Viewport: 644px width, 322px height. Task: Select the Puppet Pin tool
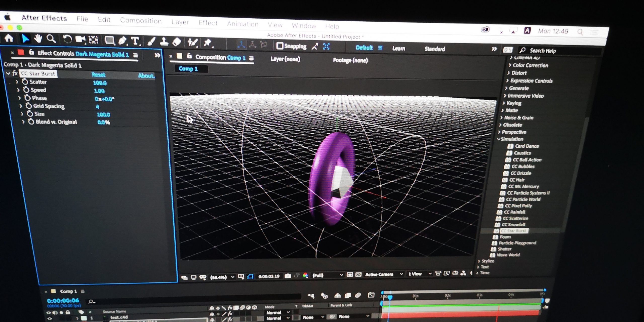pos(208,43)
